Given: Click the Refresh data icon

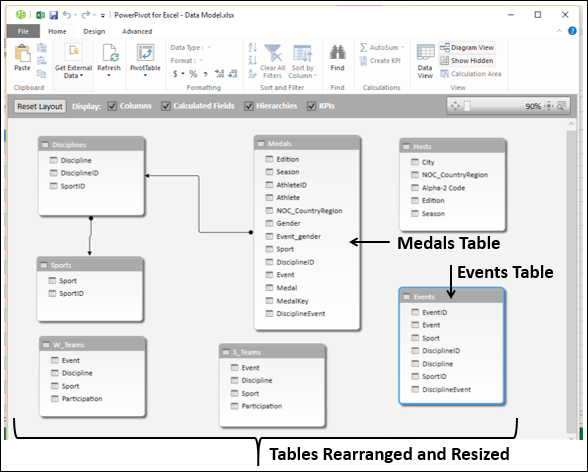Looking at the screenshot, I should [x=110, y=53].
